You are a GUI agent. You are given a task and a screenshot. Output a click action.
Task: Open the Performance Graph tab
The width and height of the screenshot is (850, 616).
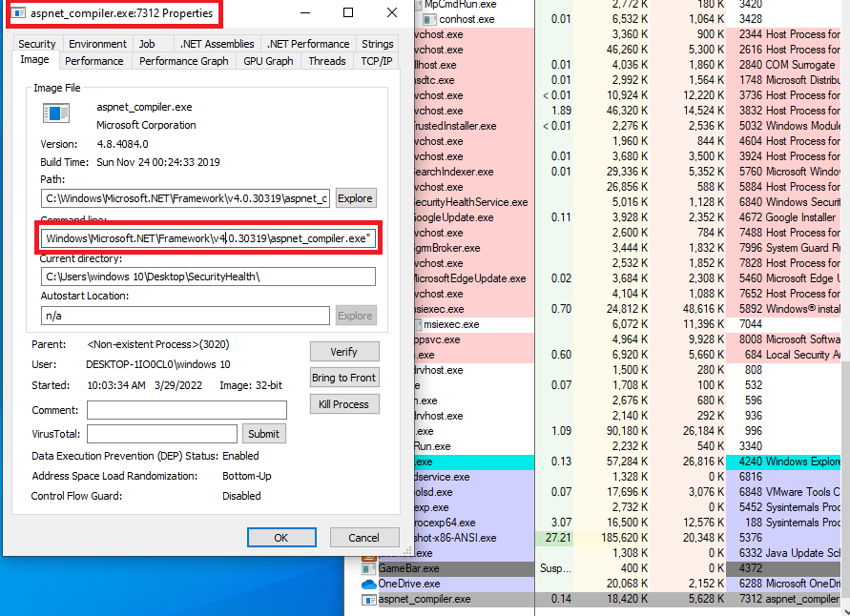coord(184,61)
